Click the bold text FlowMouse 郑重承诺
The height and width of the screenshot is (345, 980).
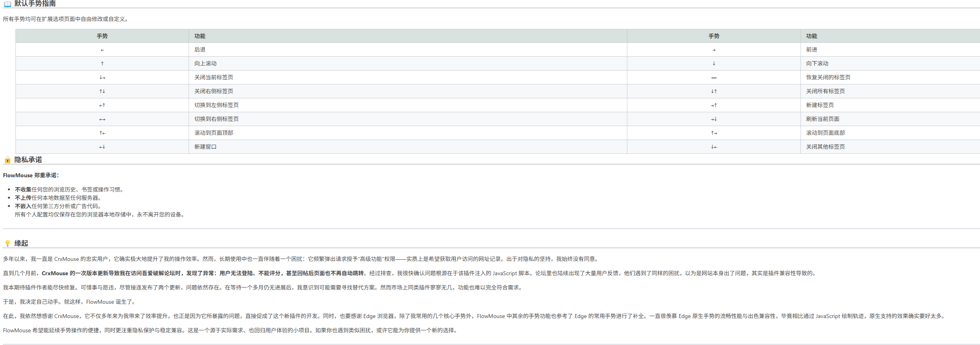[31, 175]
